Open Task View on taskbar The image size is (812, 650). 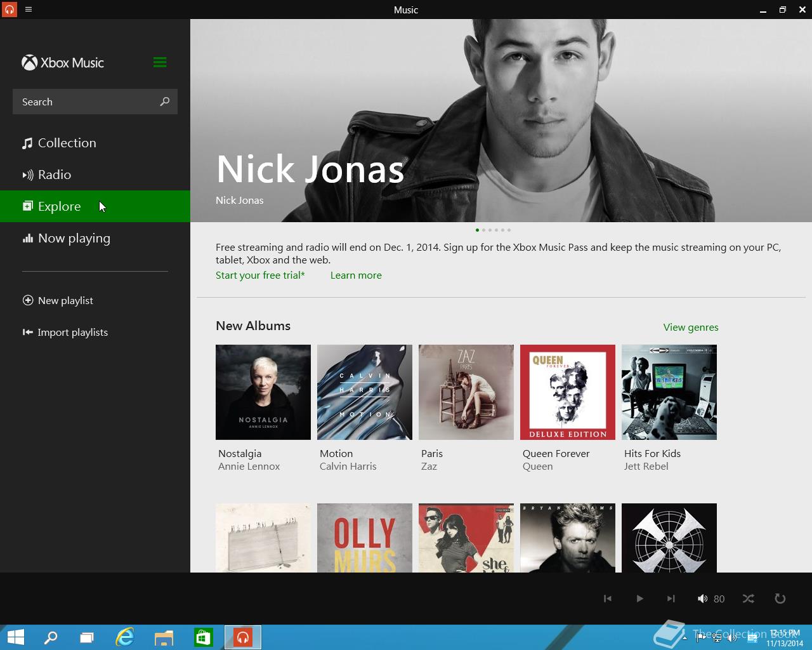coord(87,637)
